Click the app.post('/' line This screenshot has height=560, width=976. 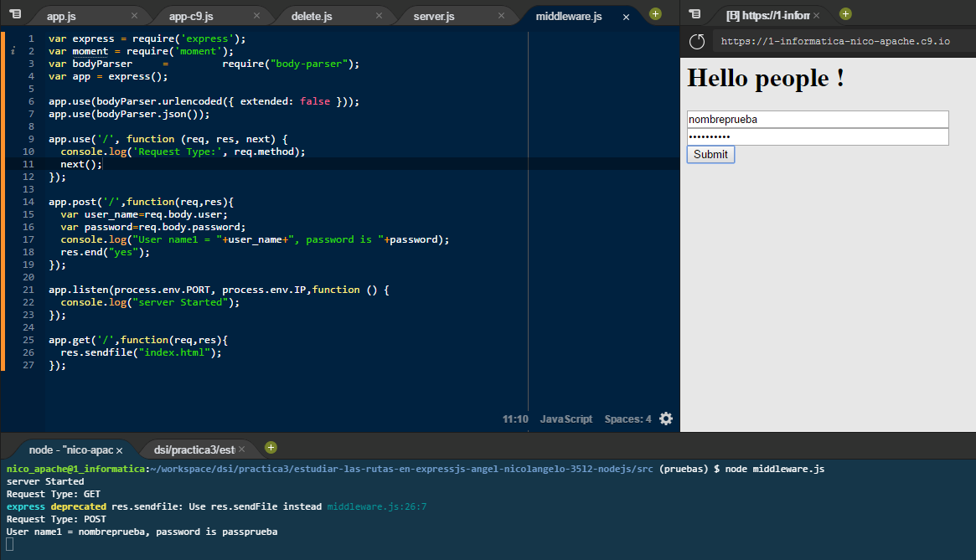pos(142,202)
